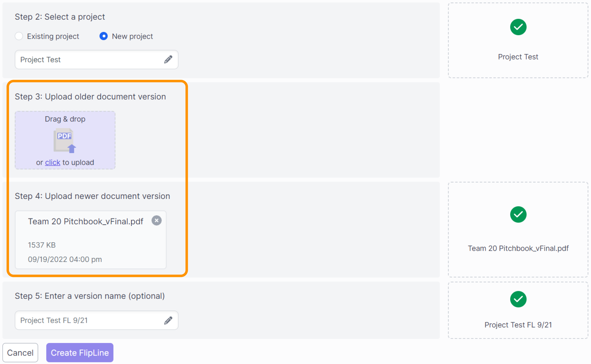The width and height of the screenshot is (591, 364).
Task: Click green checkmark above Team 20 Pitchbook_vFinal.pdf summary
Action: (518, 214)
